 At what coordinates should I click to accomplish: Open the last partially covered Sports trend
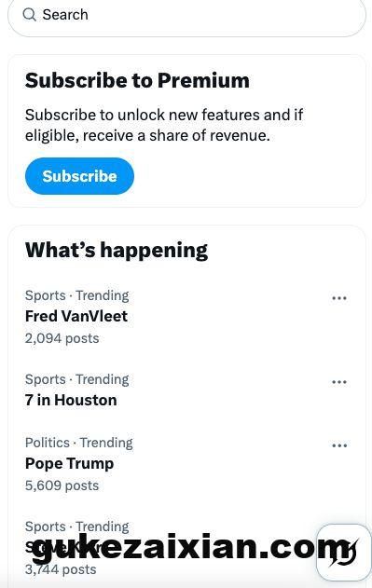pos(165,548)
